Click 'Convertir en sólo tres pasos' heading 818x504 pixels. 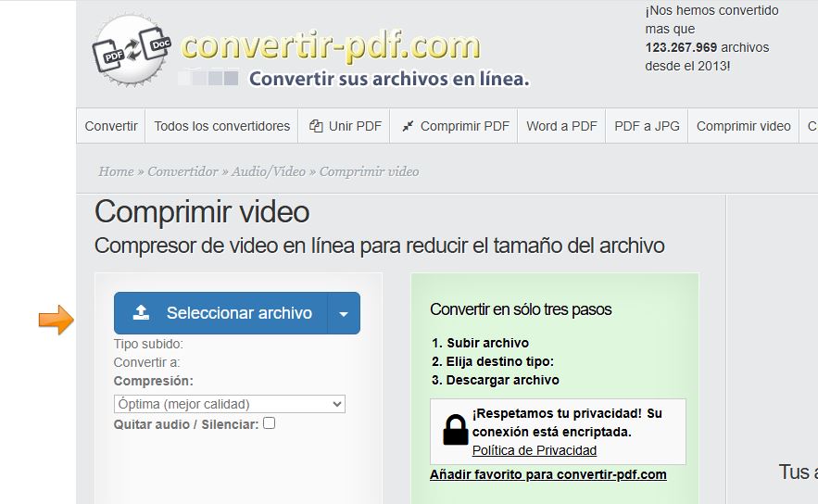pos(521,309)
